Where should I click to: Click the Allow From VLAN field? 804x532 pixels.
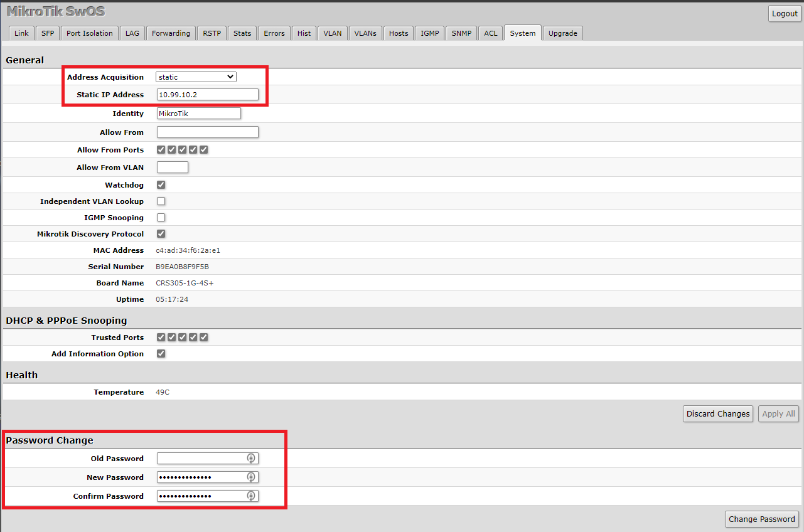point(173,168)
